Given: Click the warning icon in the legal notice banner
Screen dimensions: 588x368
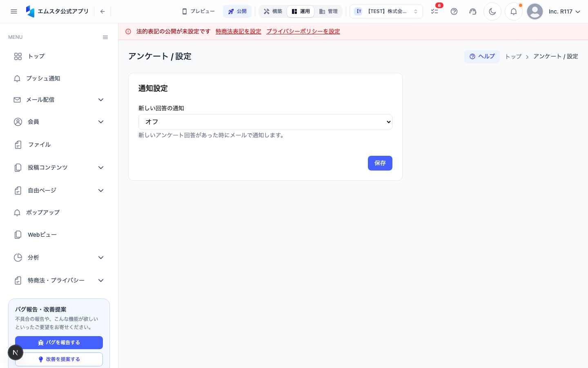Looking at the screenshot, I should point(128,31).
